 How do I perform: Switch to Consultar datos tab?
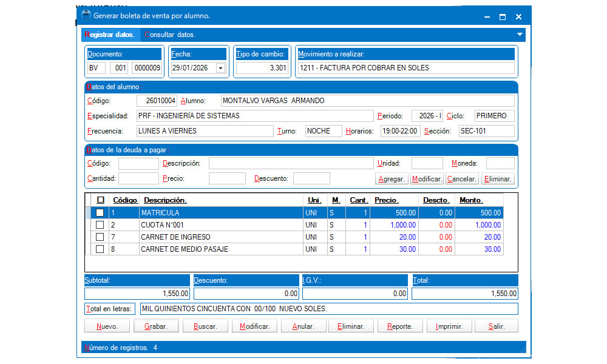[169, 35]
